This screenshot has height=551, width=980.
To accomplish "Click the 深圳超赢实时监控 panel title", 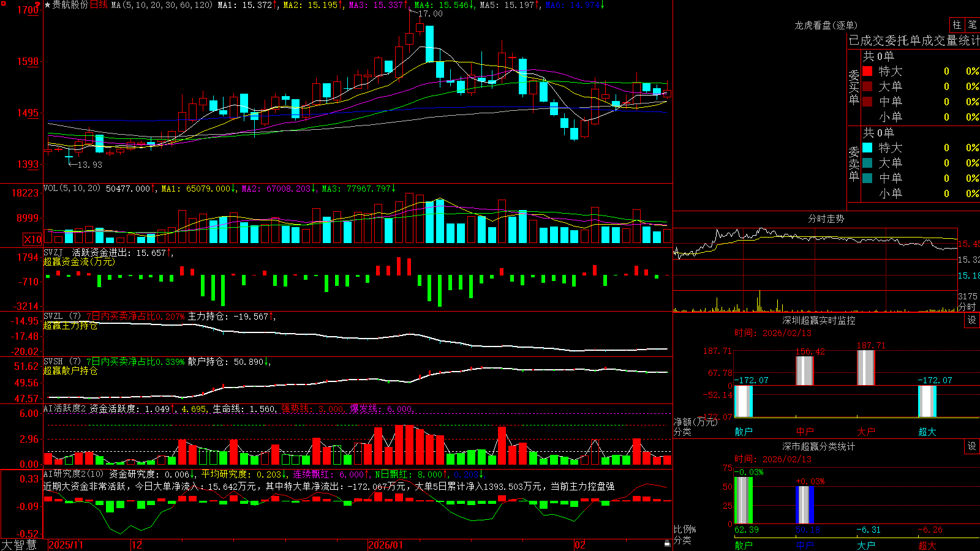I will [x=819, y=320].
